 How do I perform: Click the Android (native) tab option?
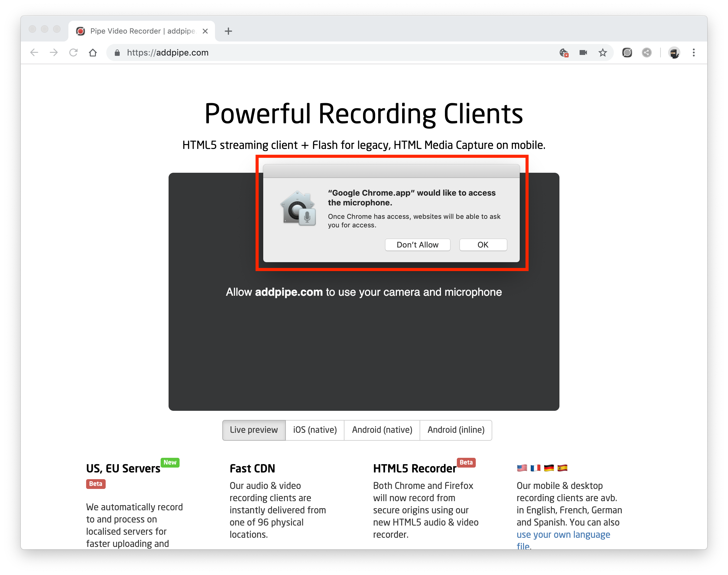382,430
